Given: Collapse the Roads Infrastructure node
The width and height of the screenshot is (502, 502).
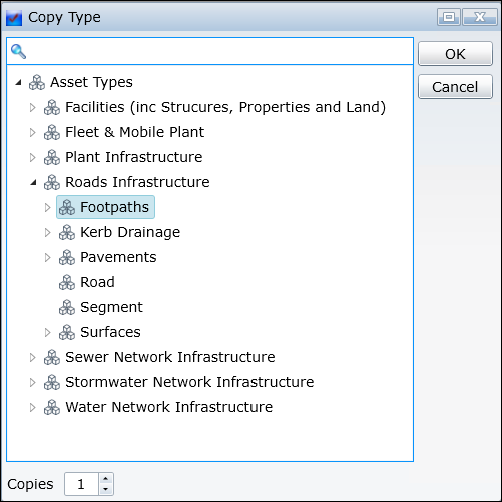Looking at the screenshot, I should (x=33, y=182).
